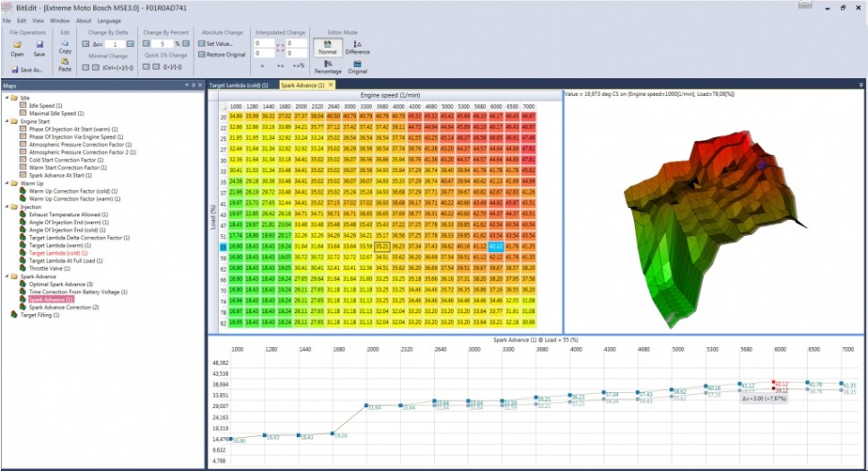Switch to Normal editor mode

point(327,46)
